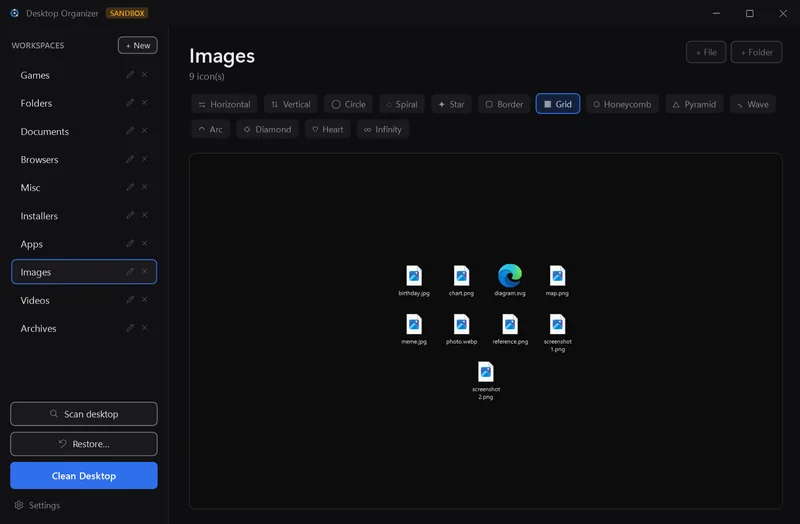Remove the Installers workspace
The width and height of the screenshot is (800, 524).
(x=144, y=215)
